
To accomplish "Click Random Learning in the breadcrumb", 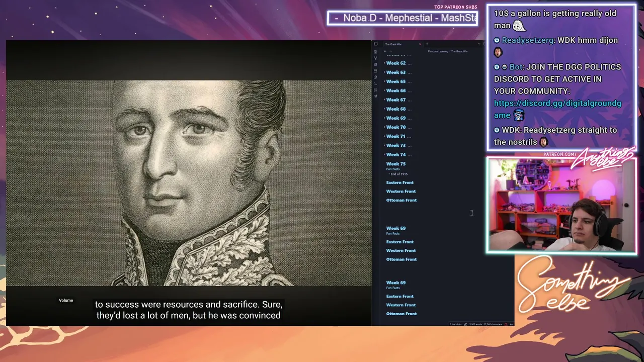I will (x=438, y=51).
